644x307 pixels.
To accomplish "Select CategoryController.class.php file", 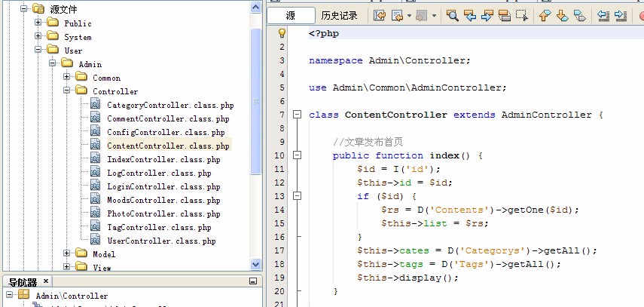I will tap(170, 105).
